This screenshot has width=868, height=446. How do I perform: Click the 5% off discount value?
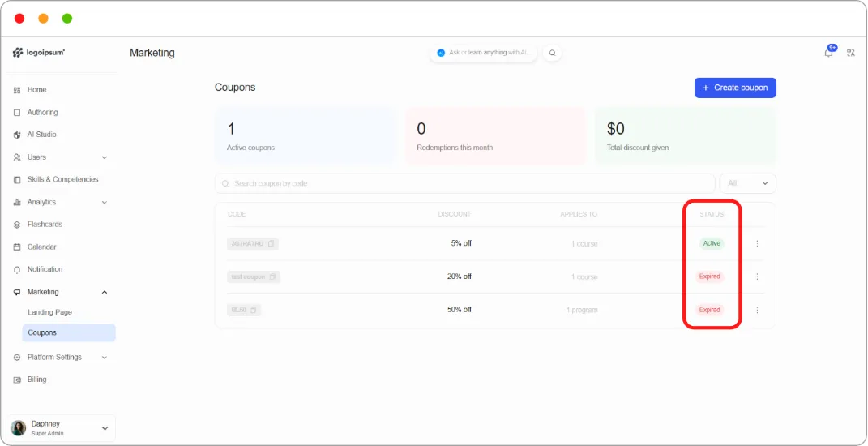pyautogui.click(x=461, y=243)
